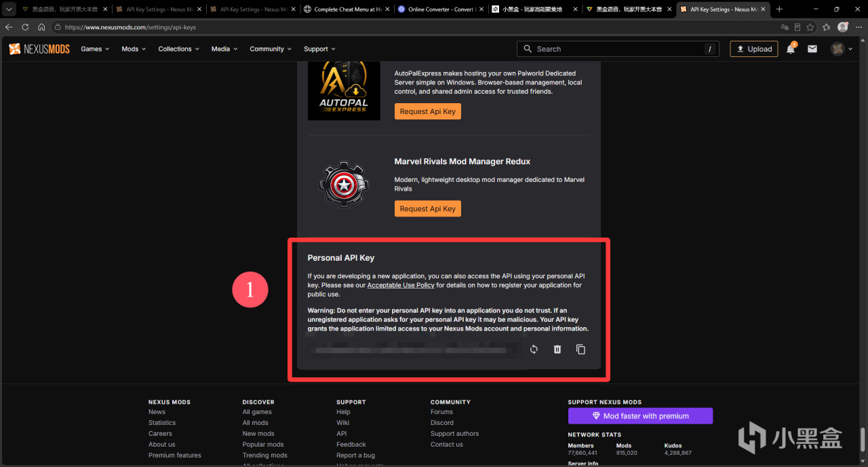Viewport: 868px width, 467px height.
Task: Open the API footer link
Action: click(x=342, y=433)
